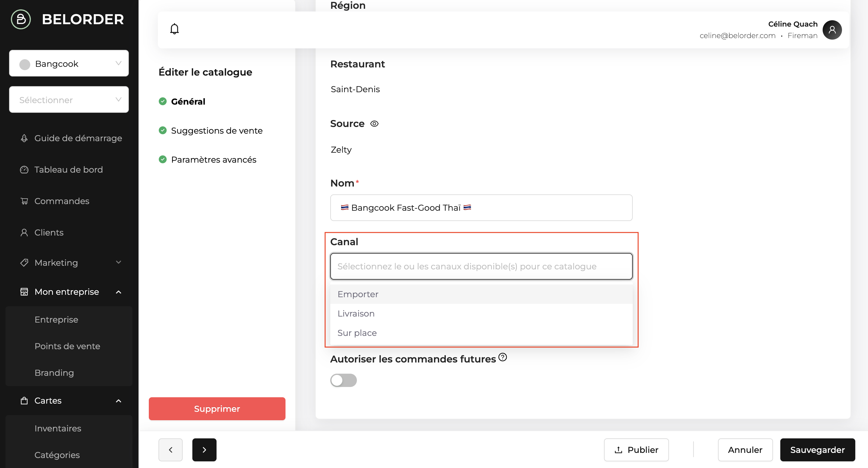Viewport: 868px width, 468px height.
Task: Click the Zelty source value
Action: click(x=341, y=150)
